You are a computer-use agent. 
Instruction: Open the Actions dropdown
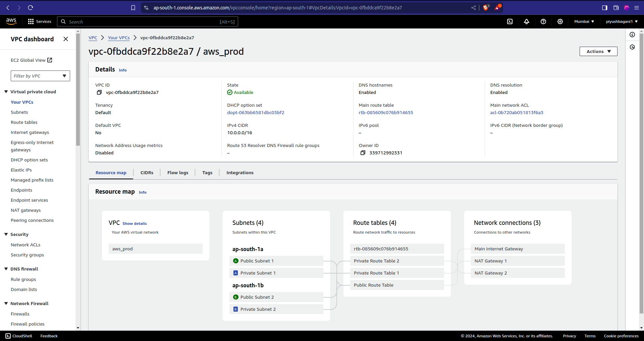click(x=598, y=51)
